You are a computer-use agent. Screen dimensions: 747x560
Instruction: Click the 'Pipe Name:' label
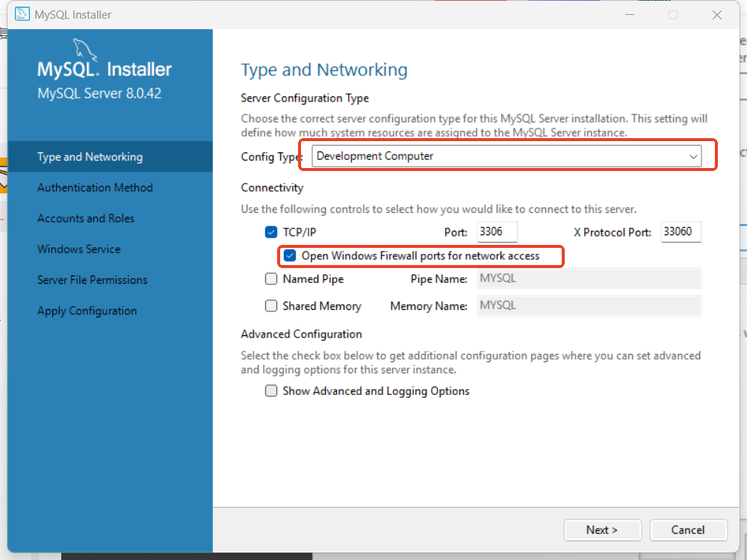click(438, 279)
